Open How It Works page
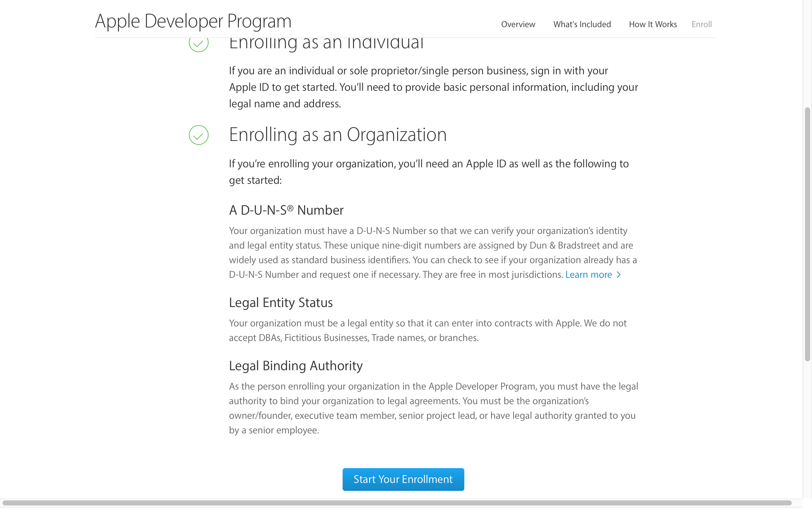The width and height of the screenshot is (812, 508). pyautogui.click(x=653, y=24)
